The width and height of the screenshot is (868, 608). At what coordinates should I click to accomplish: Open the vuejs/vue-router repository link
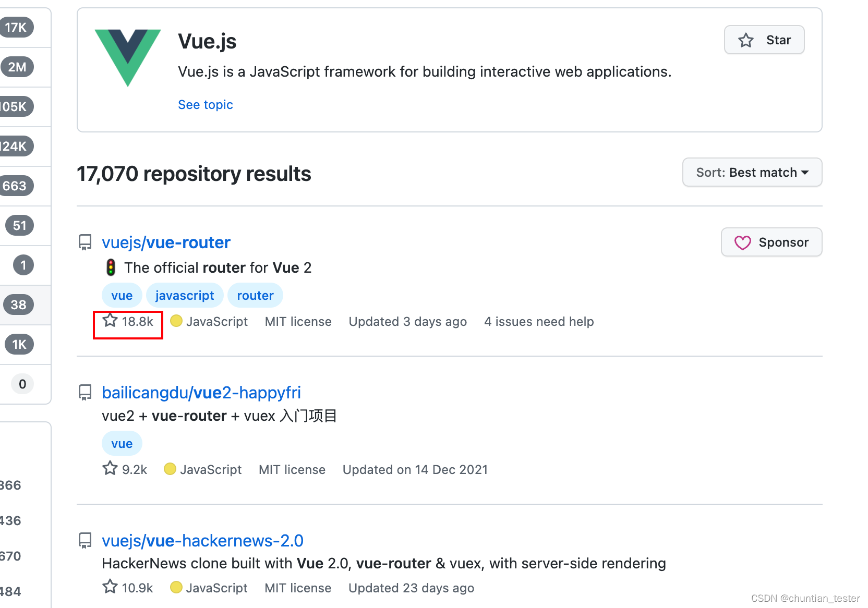coord(166,242)
